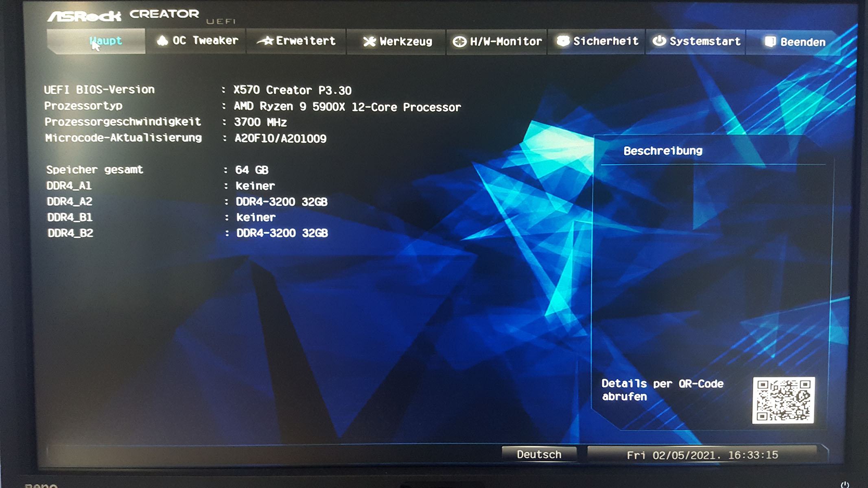Click the date and time display
The width and height of the screenshot is (868, 488).
(x=702, y=455)
